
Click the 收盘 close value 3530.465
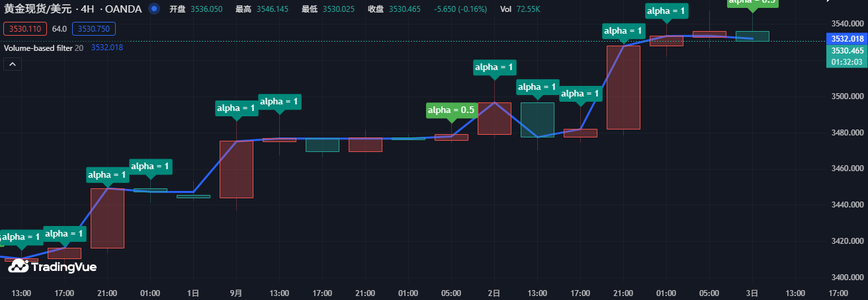pos(406,9)
